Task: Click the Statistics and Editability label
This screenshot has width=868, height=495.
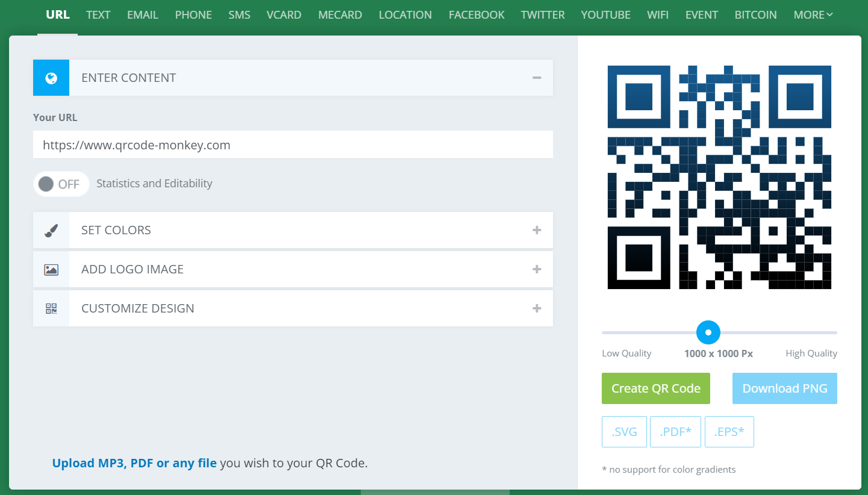Action: tap(154, 184)
